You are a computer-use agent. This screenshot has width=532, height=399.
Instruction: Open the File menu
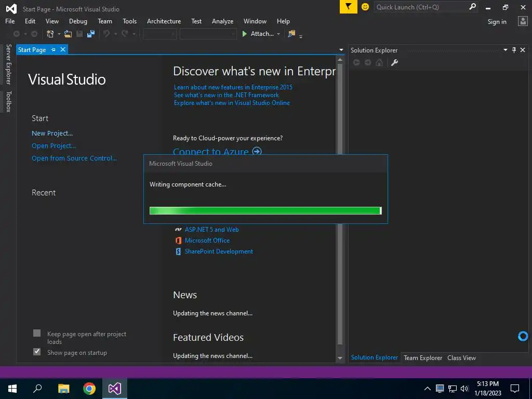pyautogui.click(x=10, y=21)
